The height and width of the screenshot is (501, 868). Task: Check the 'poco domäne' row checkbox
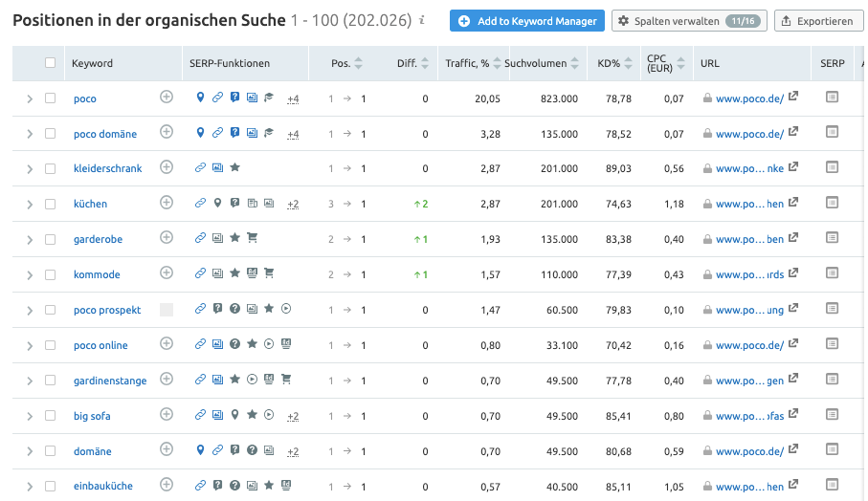pyautogui.click(x=51, y=133)
